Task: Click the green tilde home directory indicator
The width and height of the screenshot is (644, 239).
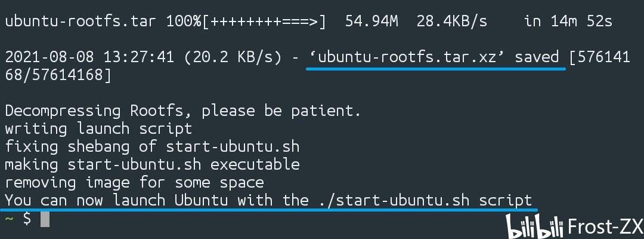Action: [9, 219]
